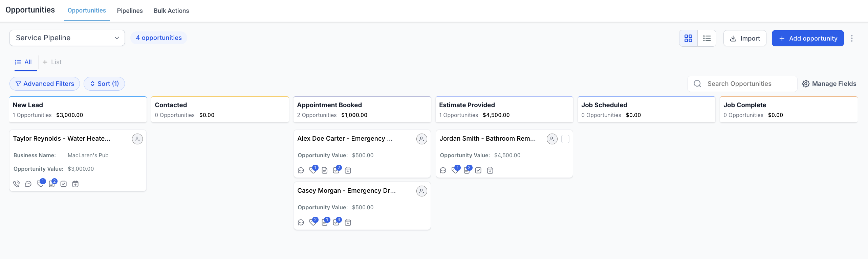Viewport: 868px width, 259px height.
Task: Click the phone icon on Taylor Reynolds card
Action: [16, 184]
